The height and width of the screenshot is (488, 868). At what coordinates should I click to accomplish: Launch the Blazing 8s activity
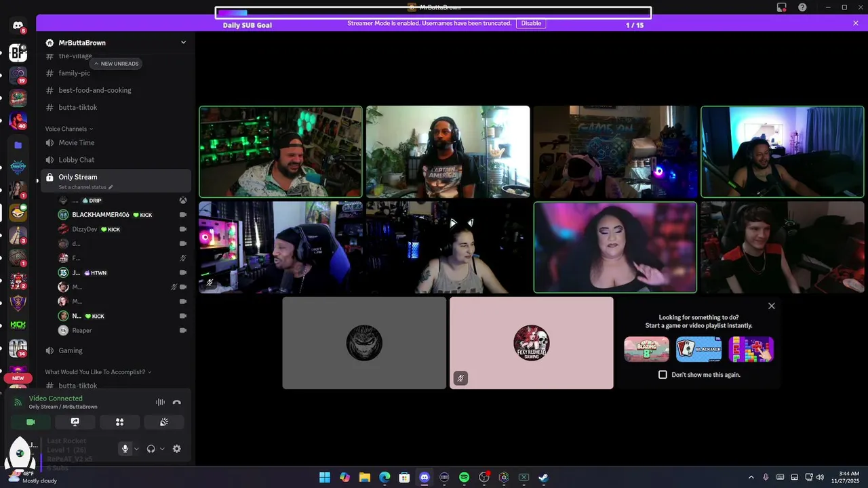pos(647,349)
